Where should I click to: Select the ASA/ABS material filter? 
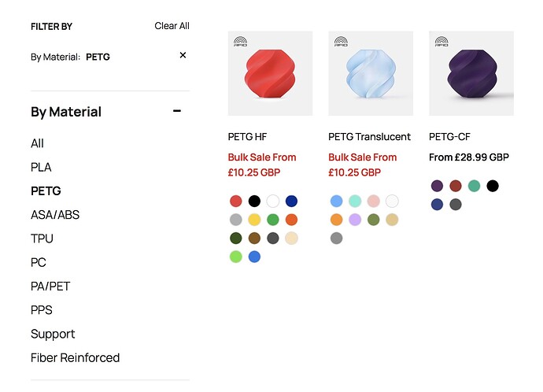click(x=55, y=215)
